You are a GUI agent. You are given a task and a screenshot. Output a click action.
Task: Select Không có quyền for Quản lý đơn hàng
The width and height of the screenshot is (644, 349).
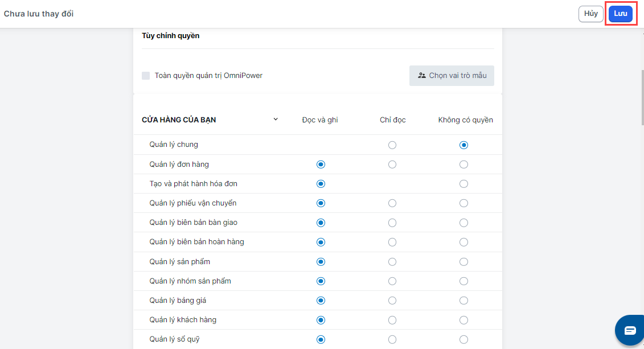click(464, 165)
